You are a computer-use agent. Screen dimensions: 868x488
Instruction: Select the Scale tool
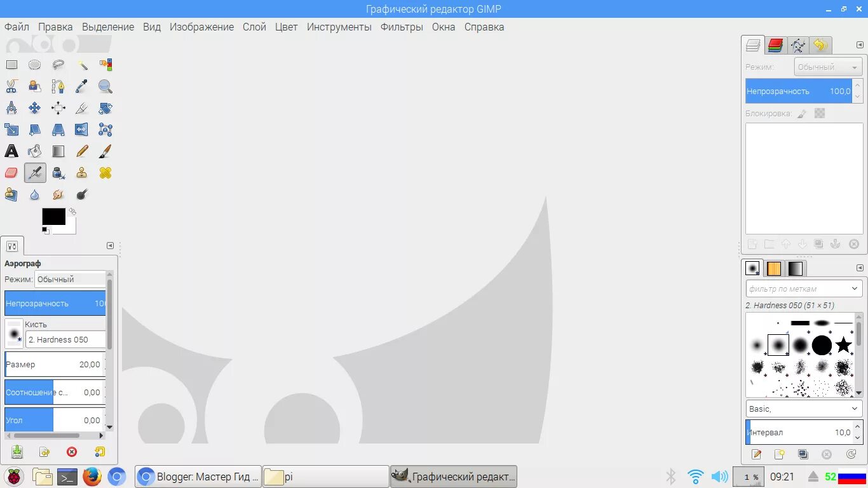pyautogui.click(x=11, y=130)
